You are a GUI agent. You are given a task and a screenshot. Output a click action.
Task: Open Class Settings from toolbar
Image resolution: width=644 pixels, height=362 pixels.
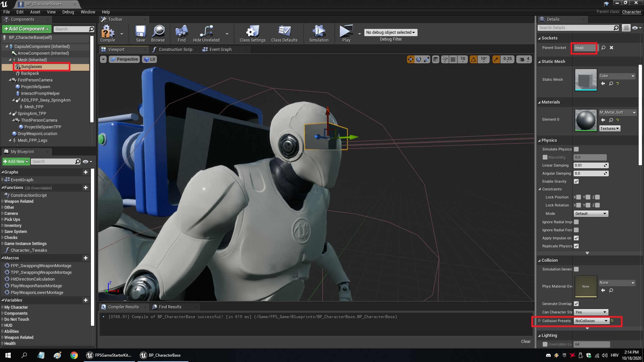coord(252,33)
